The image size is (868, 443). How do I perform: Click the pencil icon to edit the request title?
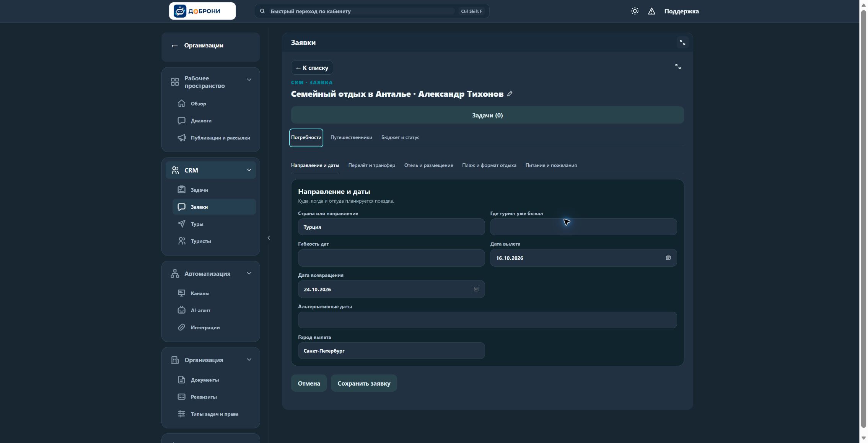[x=510, y=94]
